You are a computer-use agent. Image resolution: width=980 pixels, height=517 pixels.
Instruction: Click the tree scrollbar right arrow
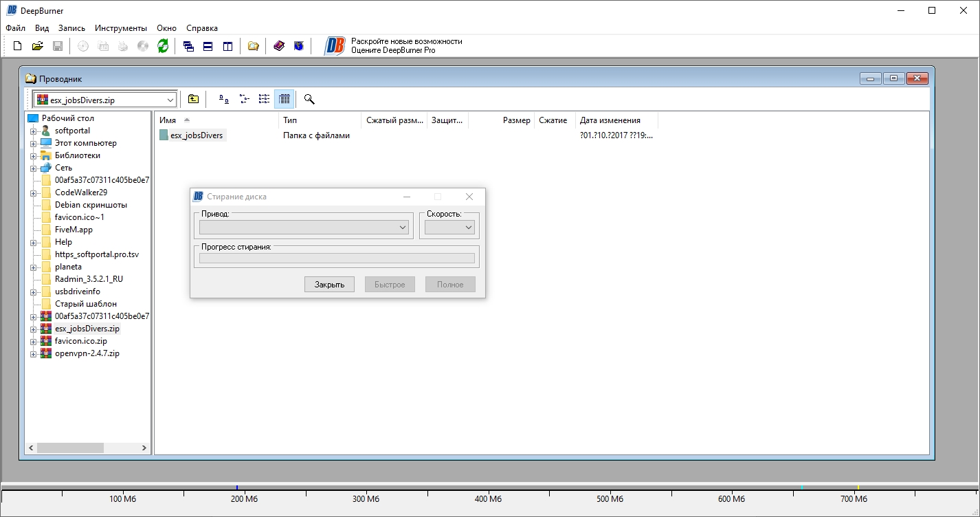(144, 448)
